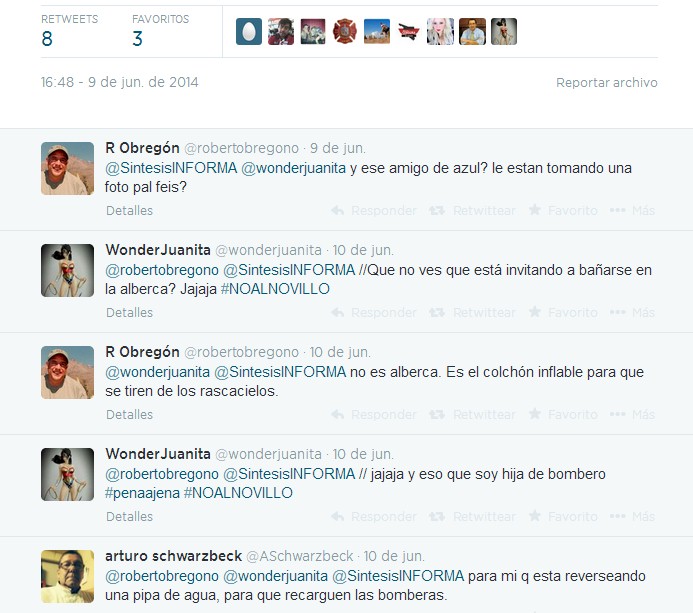Click the firefighter badge retweeter avatar
Screen dimensions: 693x613
coord(345,31)
